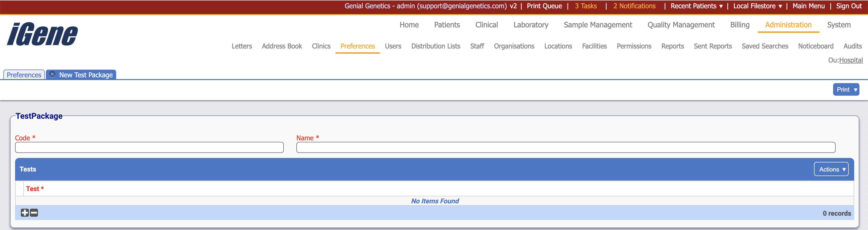This screenshot has height=230, width=868.
Task: Expand the Recent Patients menu
Action: pyautogui.click(x=696, y=6)
